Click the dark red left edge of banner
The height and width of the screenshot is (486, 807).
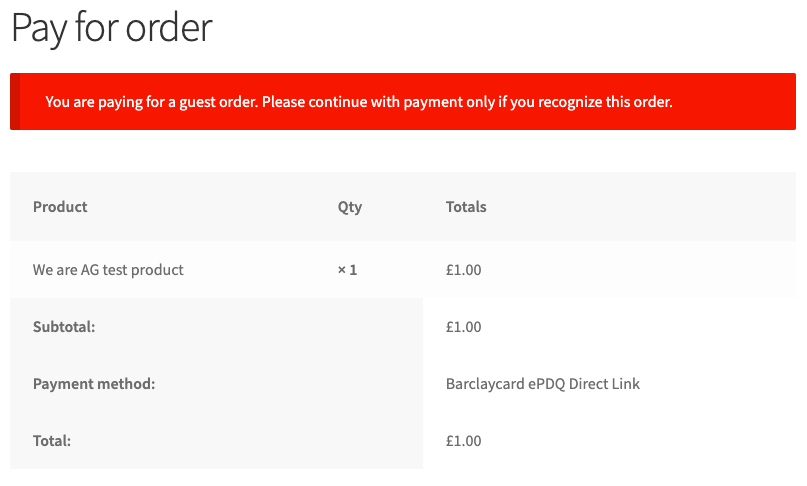coord(15,101)
